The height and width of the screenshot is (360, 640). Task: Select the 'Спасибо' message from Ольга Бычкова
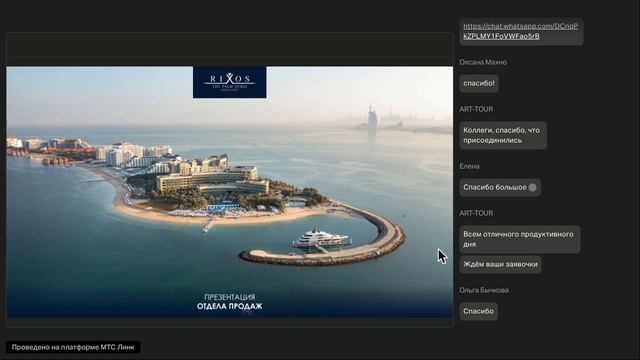point(478,311)
